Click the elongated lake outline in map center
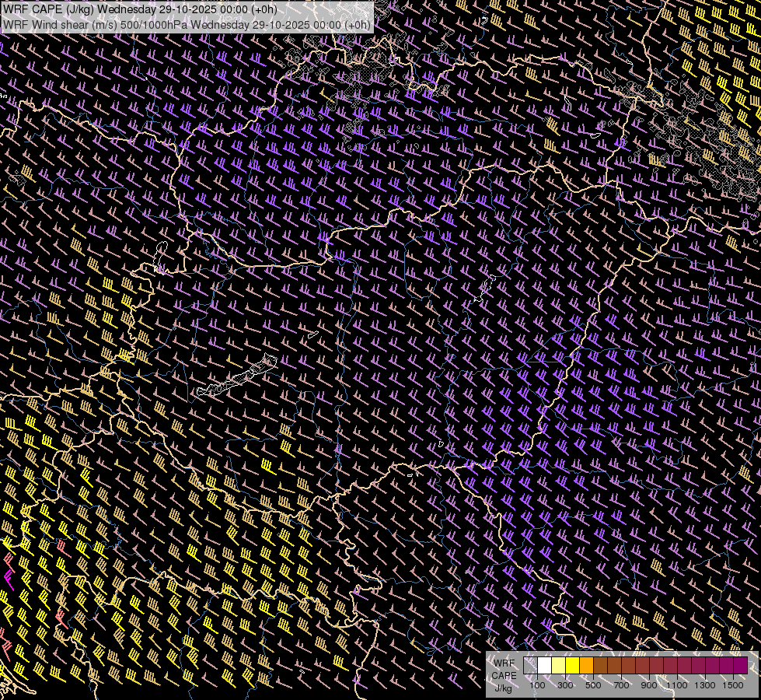 tap(237, 376)
